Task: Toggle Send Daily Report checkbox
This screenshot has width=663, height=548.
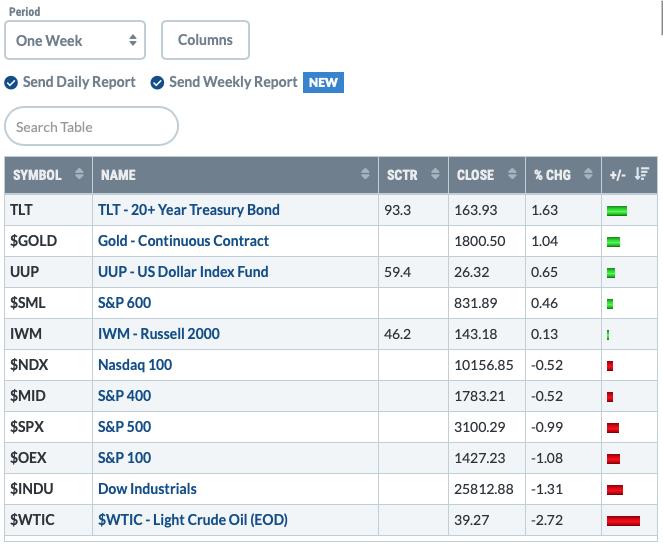Action: pyautogui.click(x=11, y=82)
